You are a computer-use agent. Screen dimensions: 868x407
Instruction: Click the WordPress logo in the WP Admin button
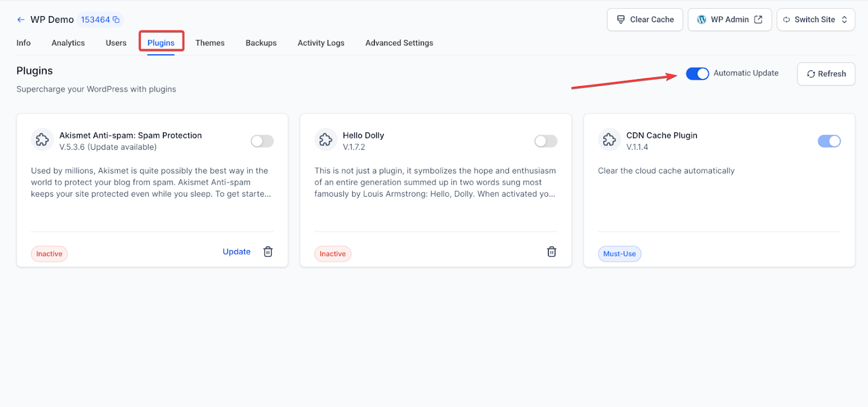click(x=701, y=20)
